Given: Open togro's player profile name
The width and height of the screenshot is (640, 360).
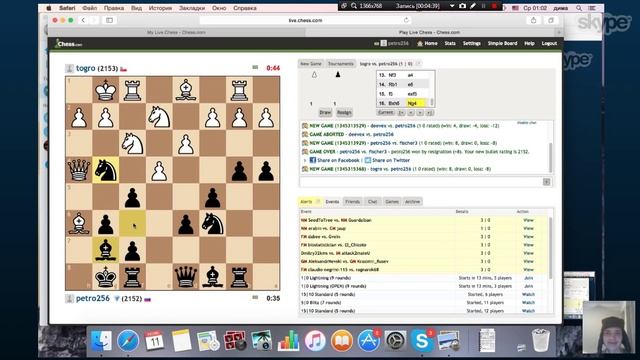Looking at the screenshot, I should point(85,68).
